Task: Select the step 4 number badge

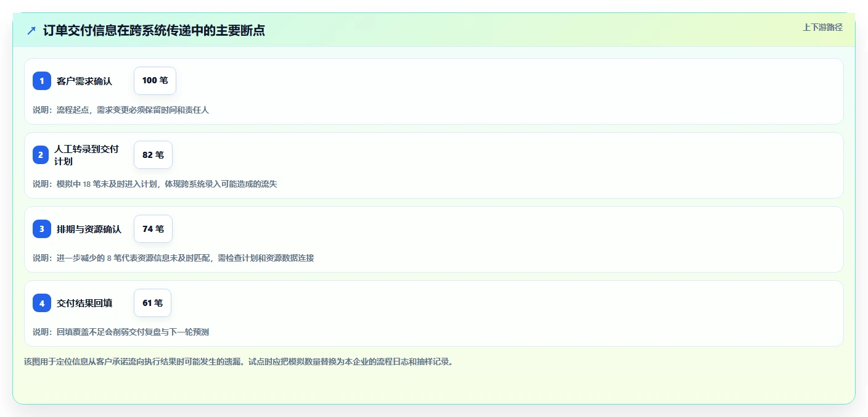Action: coord(42,303)
